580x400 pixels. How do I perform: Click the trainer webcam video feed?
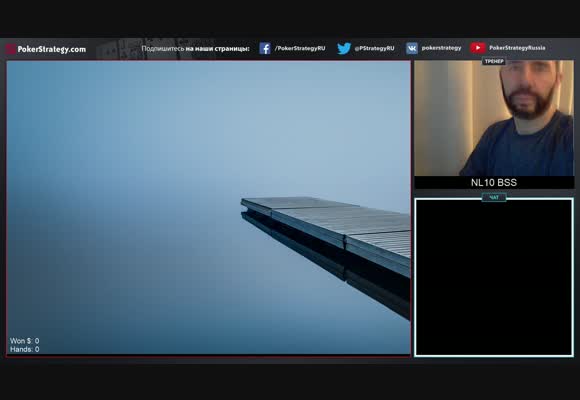(494, 118)
